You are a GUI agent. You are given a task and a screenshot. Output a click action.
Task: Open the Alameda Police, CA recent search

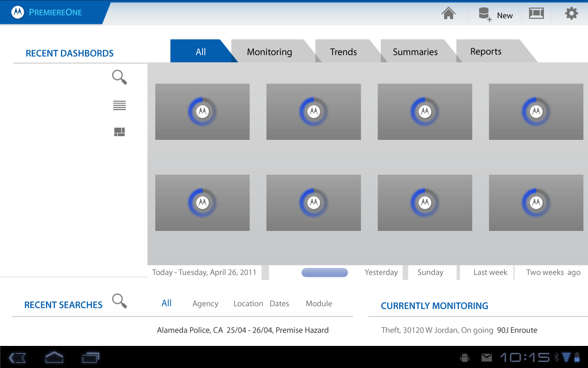tap(243, 330)
